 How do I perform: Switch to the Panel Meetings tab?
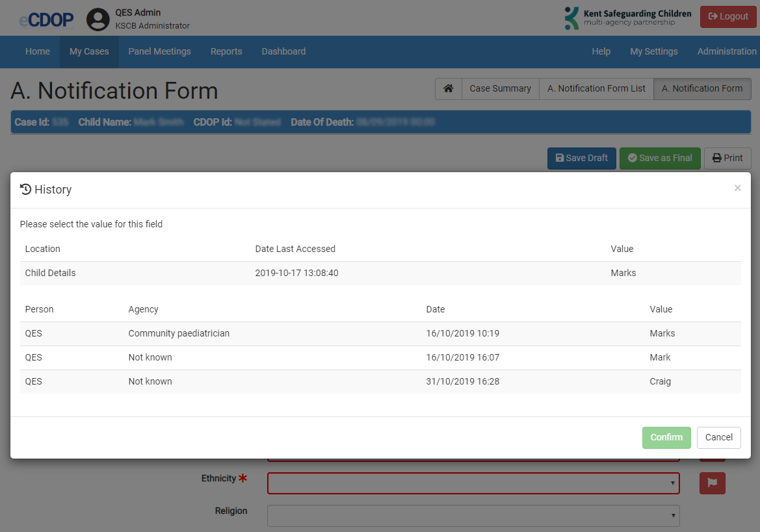pyautogui.click(x=159, y=51)
